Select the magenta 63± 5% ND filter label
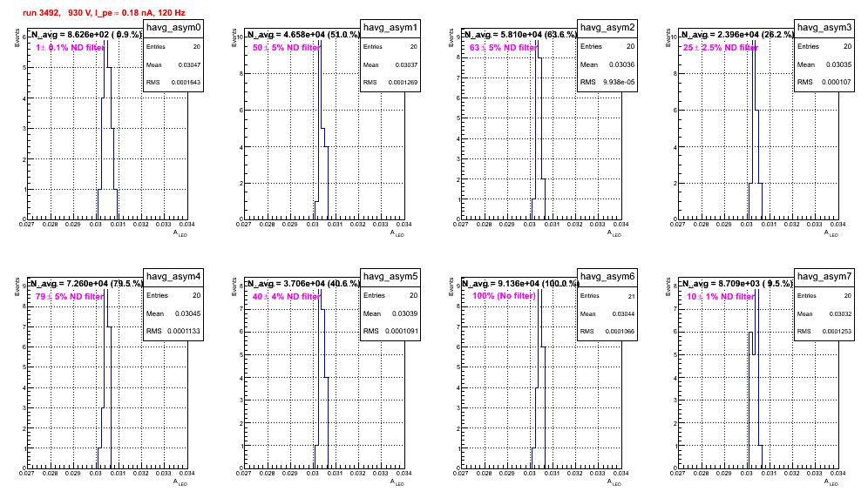This screenshot has width=868, height=498. click(x=503, y=48)
